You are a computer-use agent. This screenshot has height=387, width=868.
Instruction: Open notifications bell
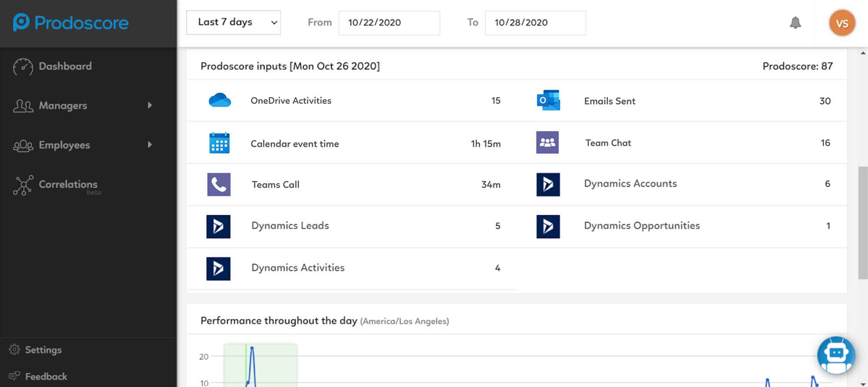click(x=795, y=23)
